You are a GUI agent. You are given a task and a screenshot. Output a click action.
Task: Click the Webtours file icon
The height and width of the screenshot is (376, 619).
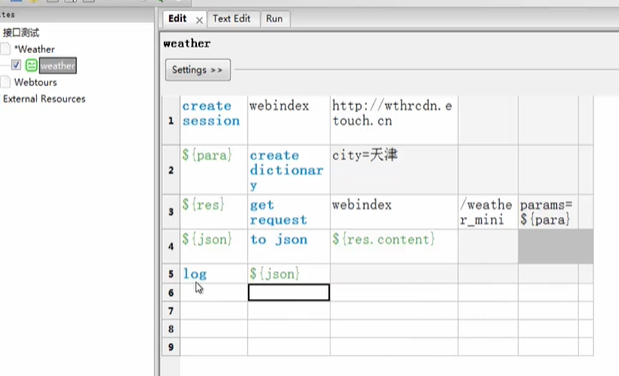tap(6, 82)
